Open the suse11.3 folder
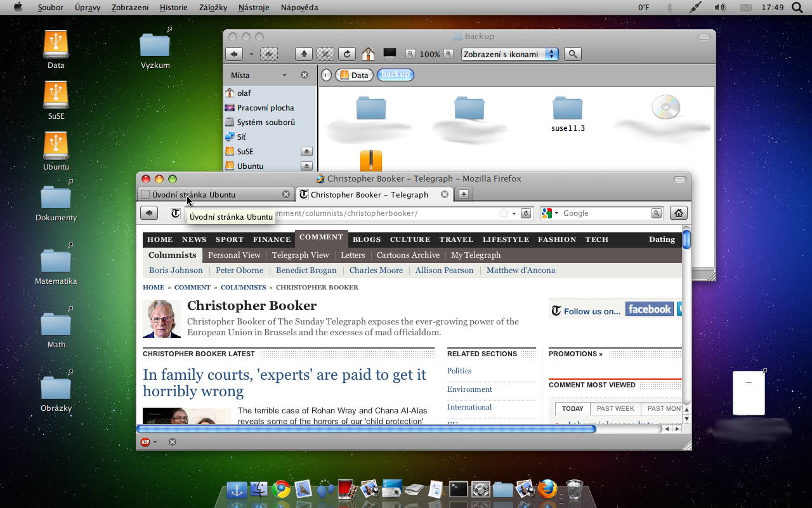Viewport: 812px width, 508px height. click(568, 114)
